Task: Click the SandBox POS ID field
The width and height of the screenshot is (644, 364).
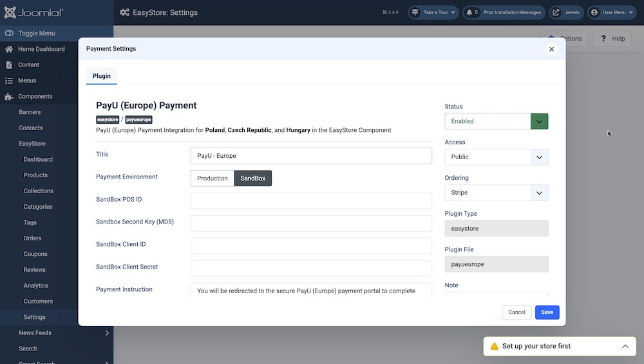Action: [311, 200]
